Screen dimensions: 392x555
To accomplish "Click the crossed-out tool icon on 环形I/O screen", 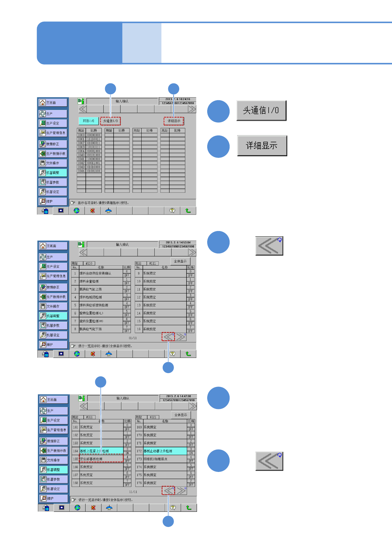I will (93, 211).
